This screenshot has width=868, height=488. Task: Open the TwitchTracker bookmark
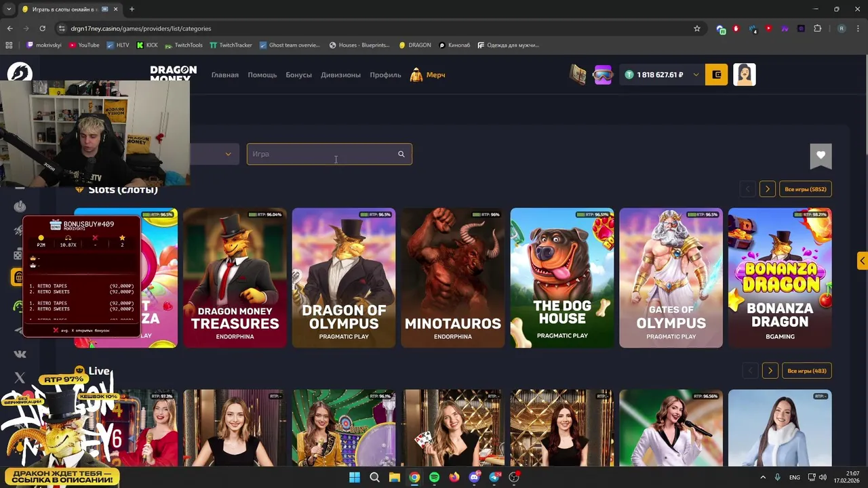[231, 45]
